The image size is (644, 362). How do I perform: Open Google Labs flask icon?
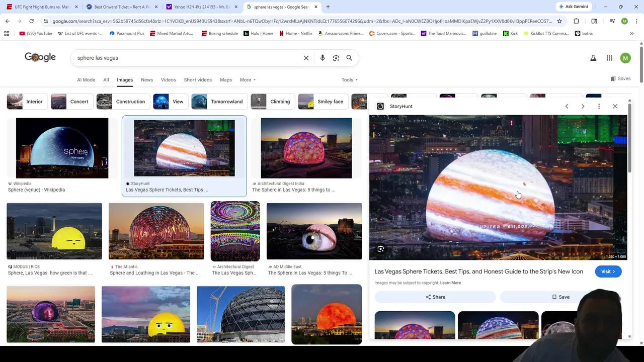pos(593,58)
